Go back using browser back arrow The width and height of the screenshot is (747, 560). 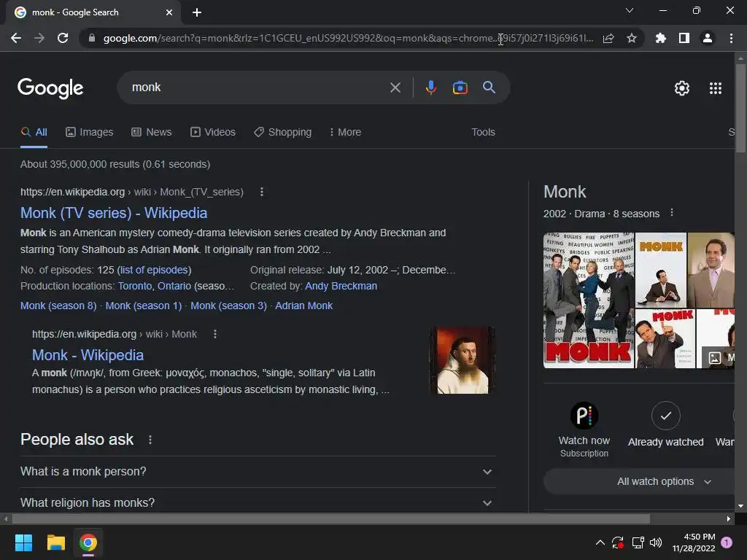tap(16, 38)
